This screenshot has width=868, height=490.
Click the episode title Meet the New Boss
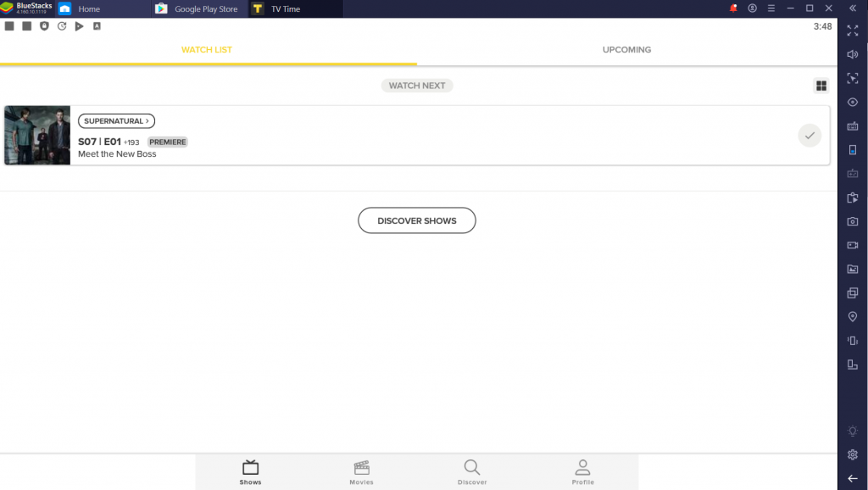tap(117, 154)
